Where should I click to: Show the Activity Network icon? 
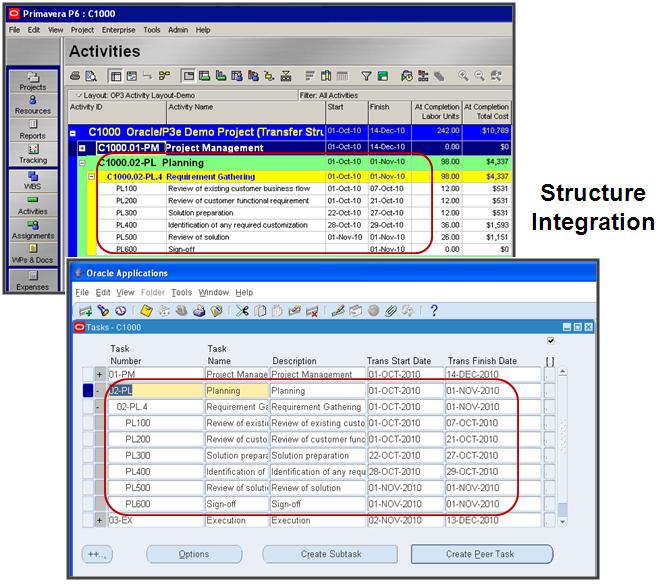coord(164,76)
